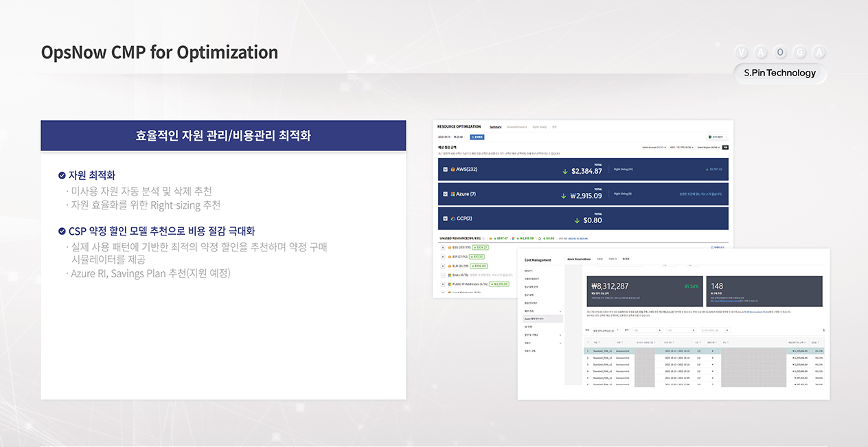Click the ₩2,915.09 badge on Public IP Addresses
Viewport: 868px width, 447px height.
point(499,284)
